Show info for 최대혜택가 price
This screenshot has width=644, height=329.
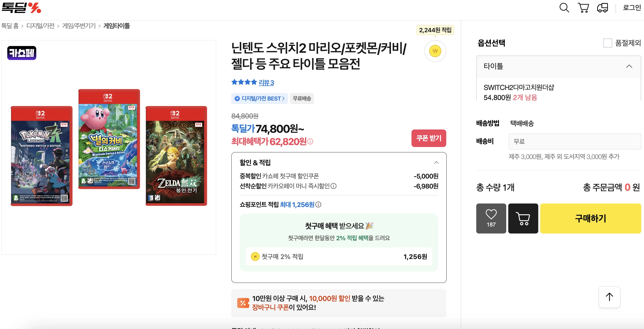tap(310, 142)
